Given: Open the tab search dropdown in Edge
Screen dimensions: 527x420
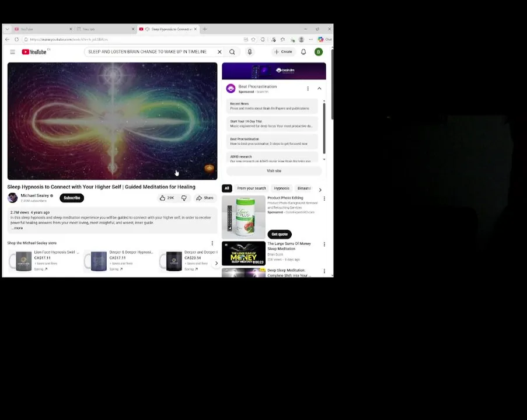Looking at the screenshot, I should [7, 29].
